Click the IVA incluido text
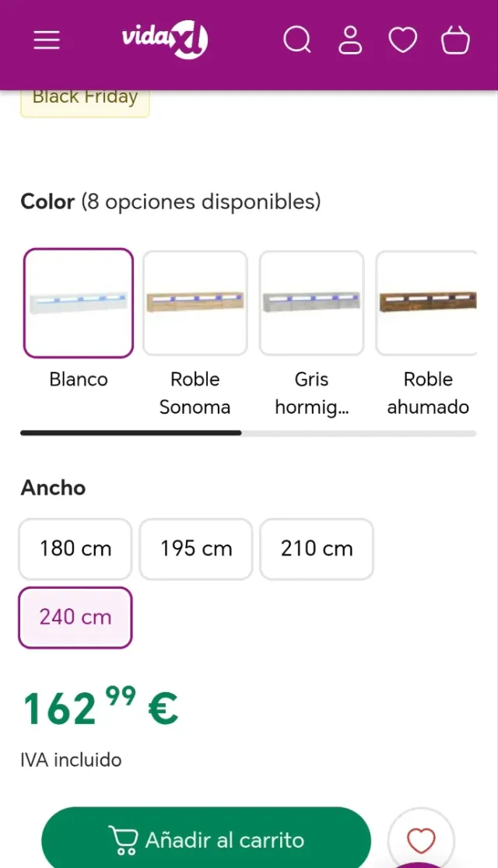This screenshot has height=868, width=498. pos(71,760)
